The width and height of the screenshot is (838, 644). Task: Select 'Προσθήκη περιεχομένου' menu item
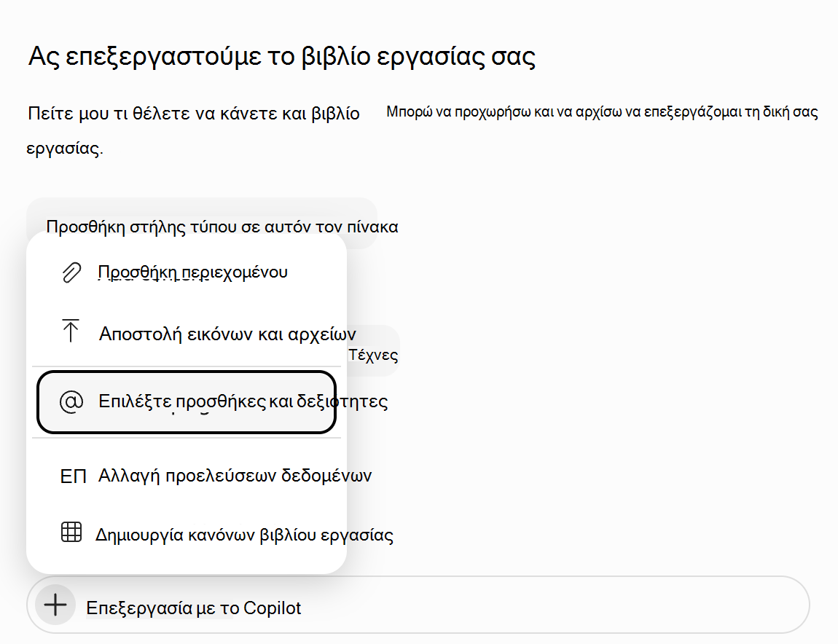187,272
